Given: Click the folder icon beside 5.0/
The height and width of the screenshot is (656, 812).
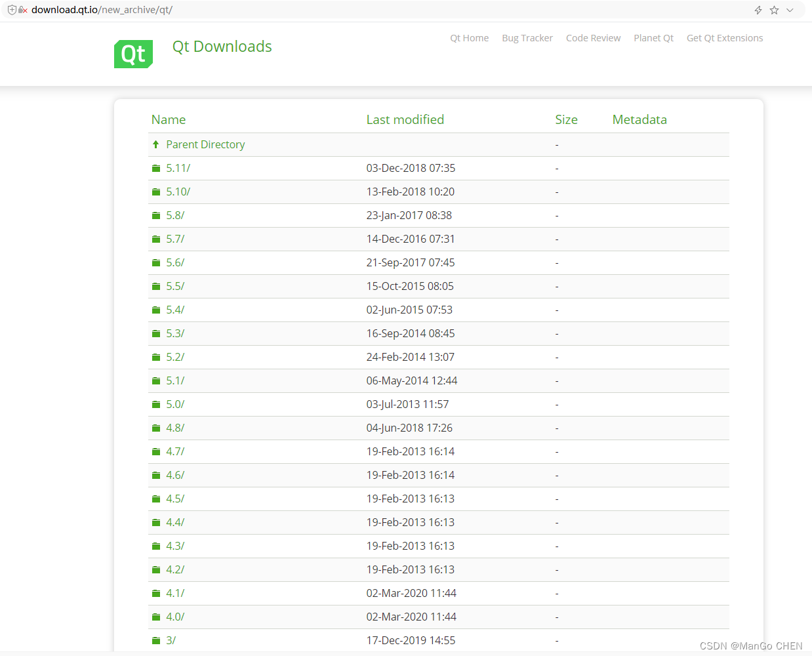Looking at the screenshot, I should (x=156, y=405).
